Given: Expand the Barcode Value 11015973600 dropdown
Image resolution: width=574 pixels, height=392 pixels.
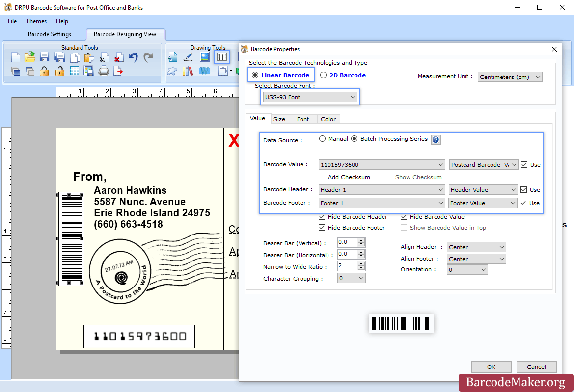Looking at the screenshot, I should pyautogui.click(x=382, y=164).
